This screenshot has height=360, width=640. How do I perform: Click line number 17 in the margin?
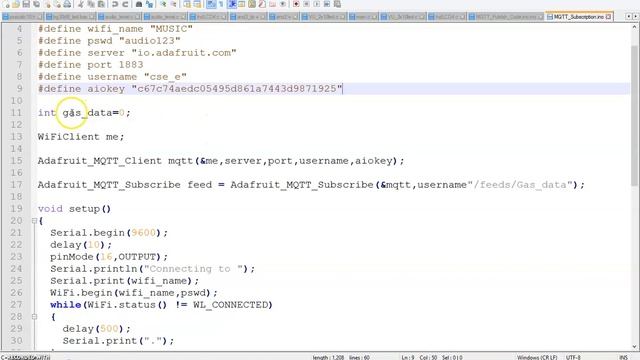(x=16, y=184)
